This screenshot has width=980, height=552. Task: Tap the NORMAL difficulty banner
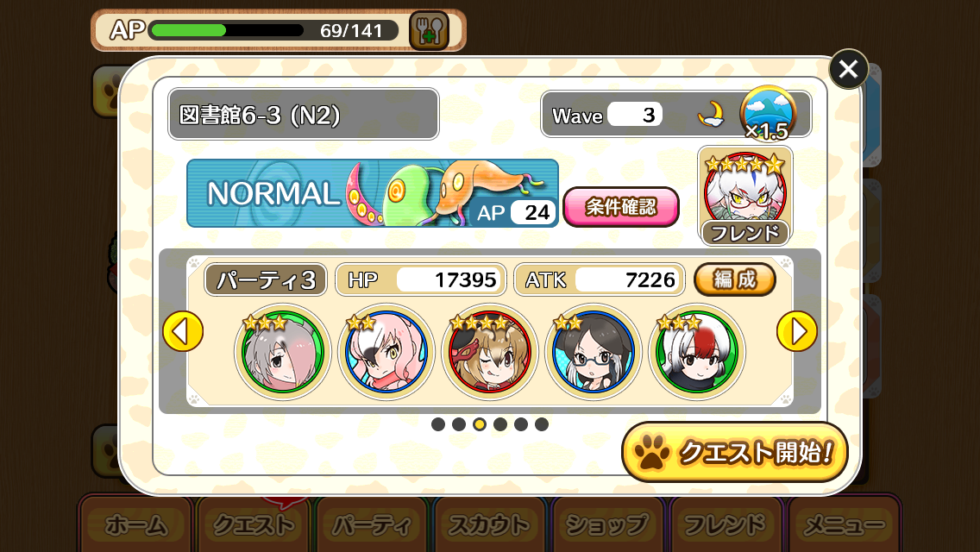[x=373, y=193]
